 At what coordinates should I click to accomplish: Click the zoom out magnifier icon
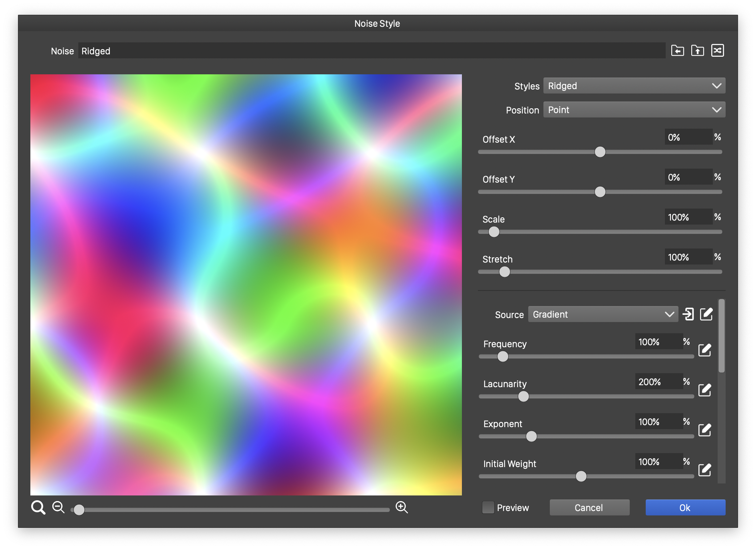point(58,507)
